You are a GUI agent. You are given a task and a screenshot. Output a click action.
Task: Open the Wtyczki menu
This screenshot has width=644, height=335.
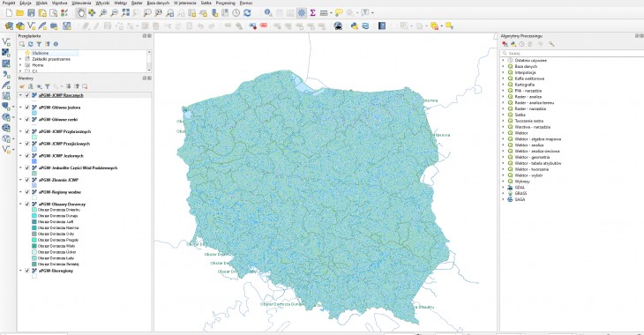coord(102,3)
